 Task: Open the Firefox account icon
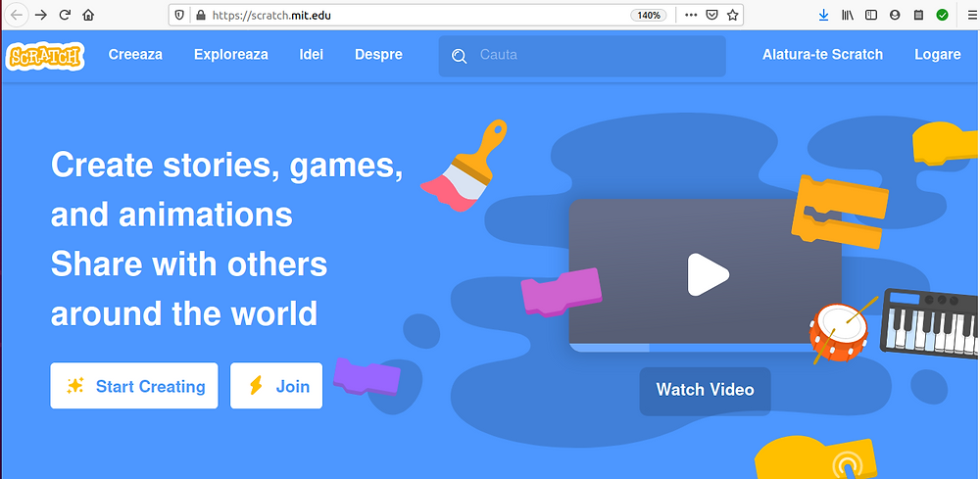pos(895,15)
